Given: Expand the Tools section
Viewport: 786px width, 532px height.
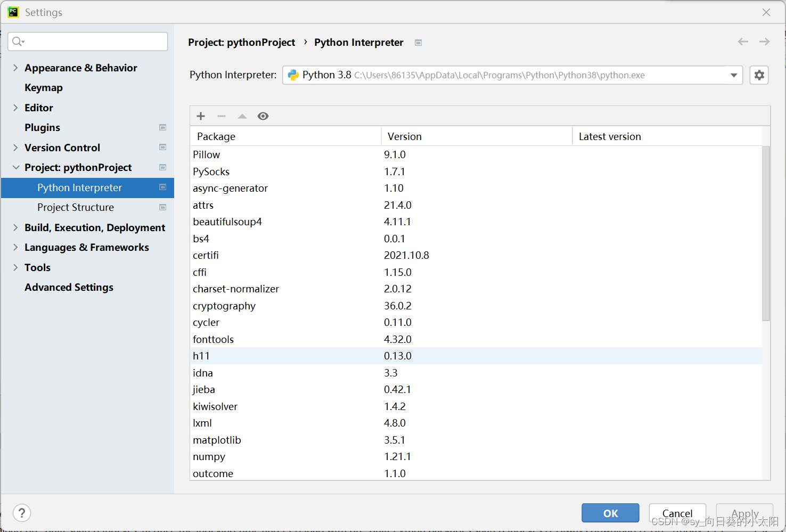Looking at the screenshot, I should pos(15,267).
